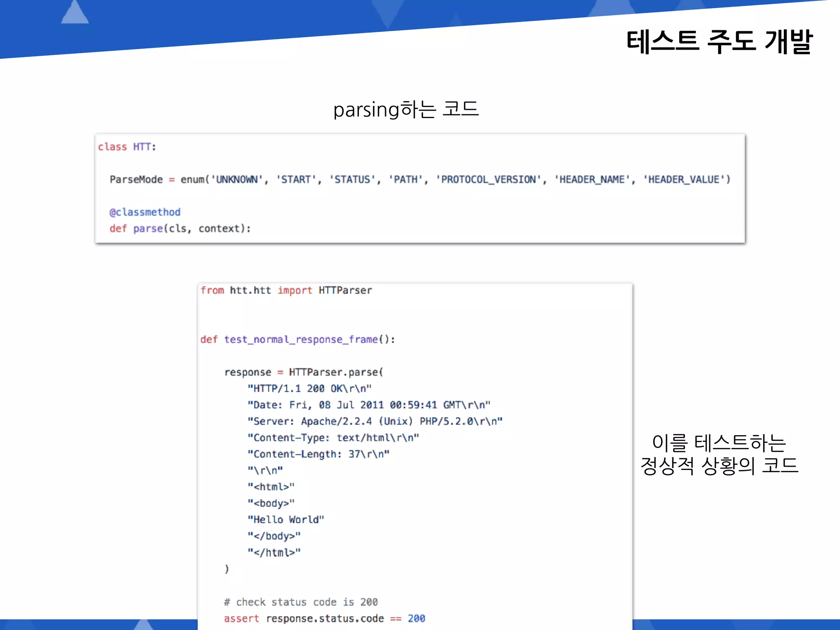Click the '"</html>"' string line
Viewport: 840px width, 630px height.
coord(274,552)
